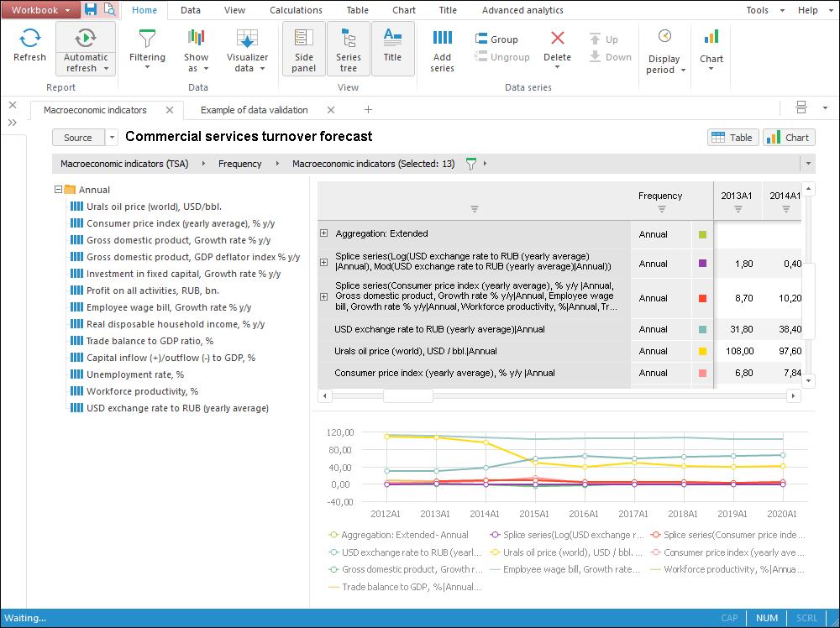This screenshot has height=628, width=840.
Task: Toggle the Side panel button
Action: click(x=303, y=49)
